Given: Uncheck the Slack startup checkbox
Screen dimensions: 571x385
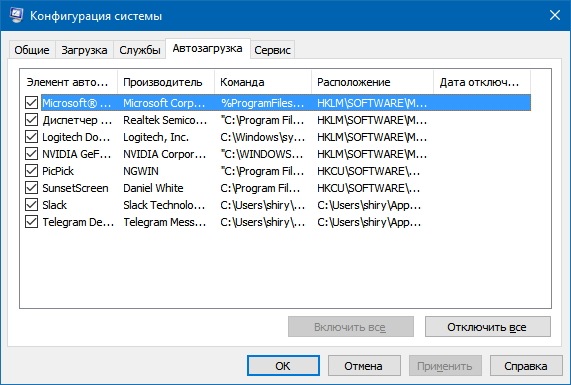Looking at the screenshot, I should 31,205.
